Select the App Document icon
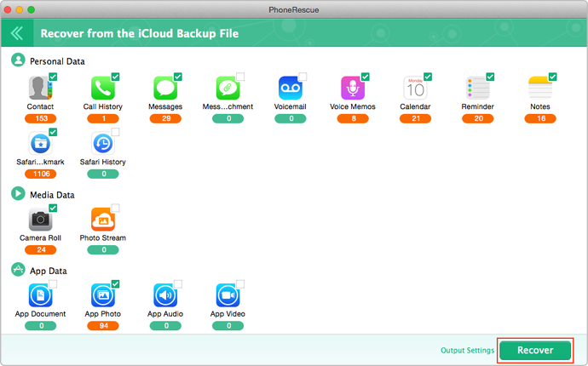This screenshot has width=588, height=366. click(40, 295)
